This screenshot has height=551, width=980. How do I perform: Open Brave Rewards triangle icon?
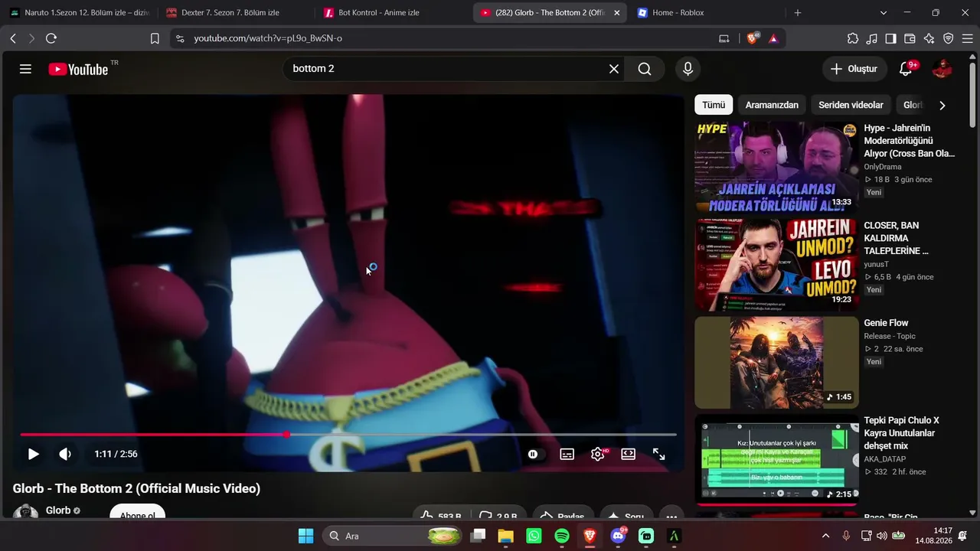pos(773,38)
